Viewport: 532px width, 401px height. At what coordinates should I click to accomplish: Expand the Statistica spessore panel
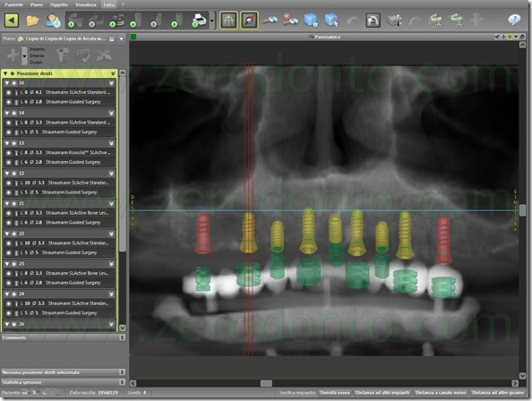[x=122, y=382]
